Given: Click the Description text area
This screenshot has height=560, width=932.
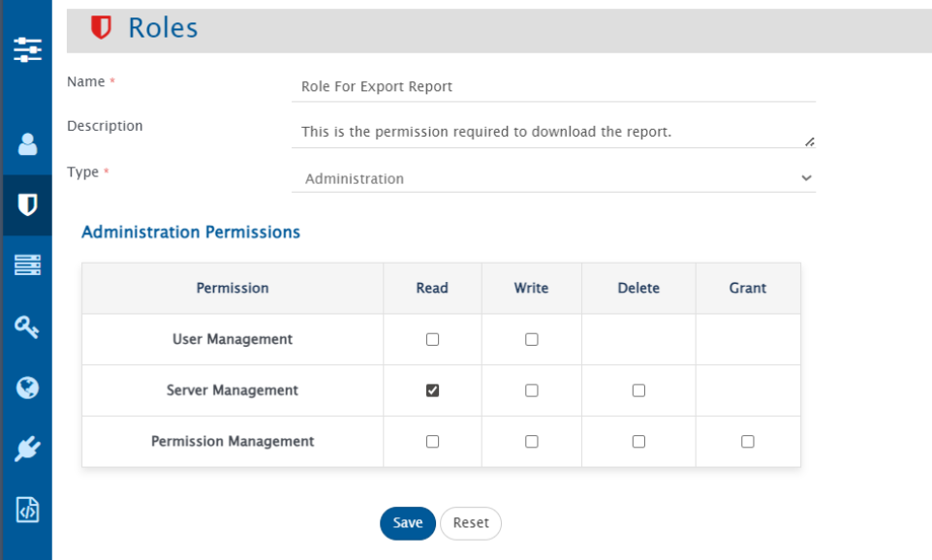Looking at the screenshot, I should click(x=553, y=132).
